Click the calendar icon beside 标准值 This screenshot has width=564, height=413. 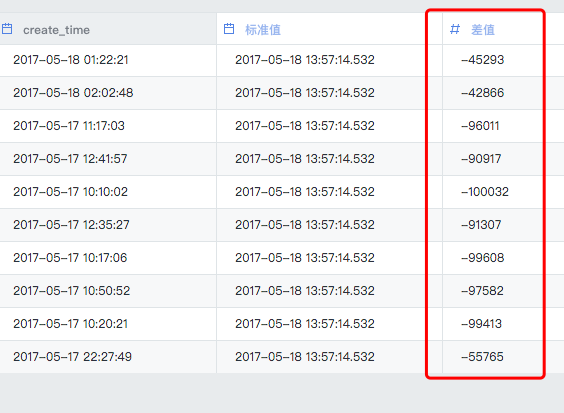click(x=229, y=29)
